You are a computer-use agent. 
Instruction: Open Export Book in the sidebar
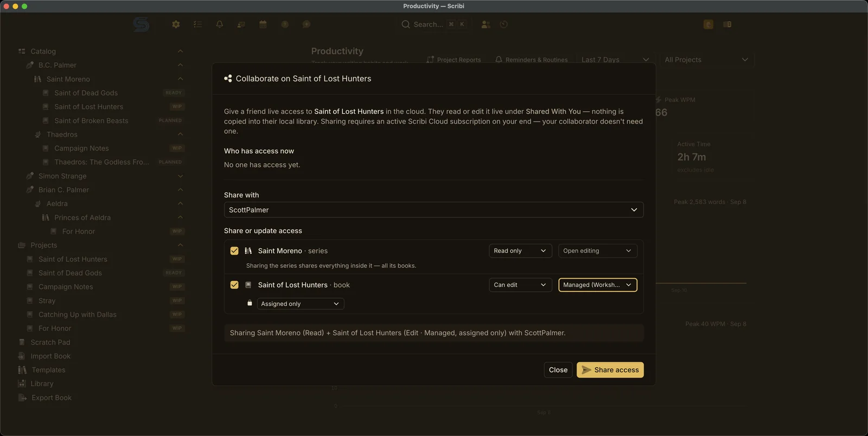[x=52, y=397]
